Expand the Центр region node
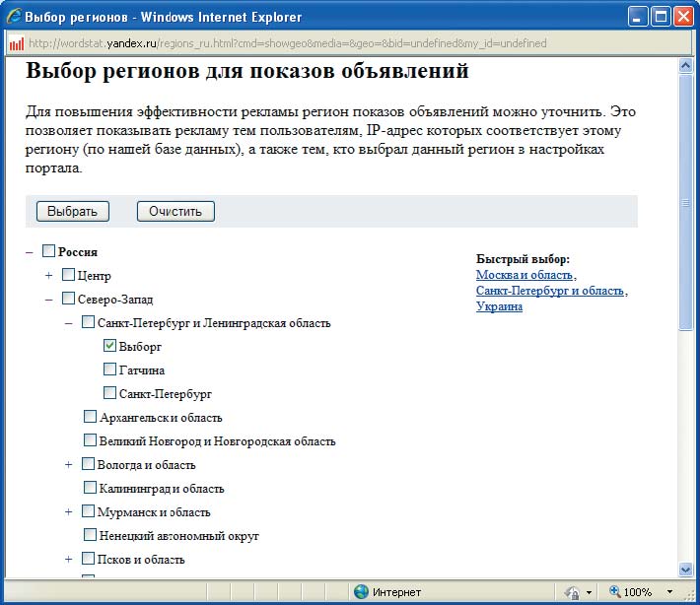The image size is (700, 605). [x=49, y=276]
